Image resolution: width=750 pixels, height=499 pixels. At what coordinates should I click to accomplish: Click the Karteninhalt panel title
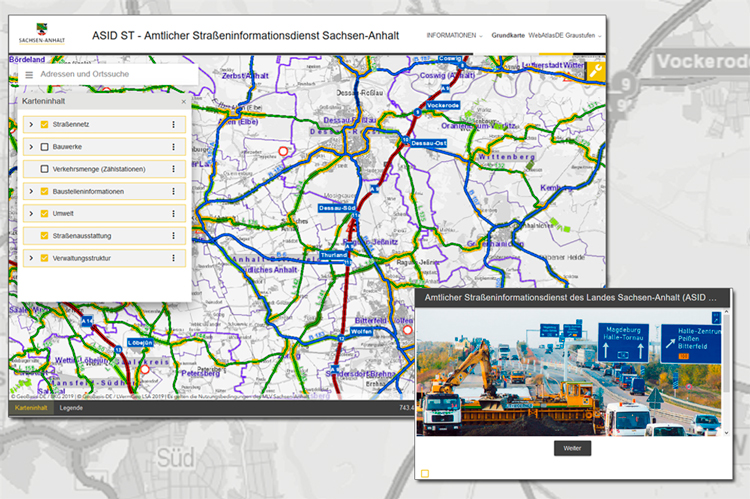coord(44,101)
